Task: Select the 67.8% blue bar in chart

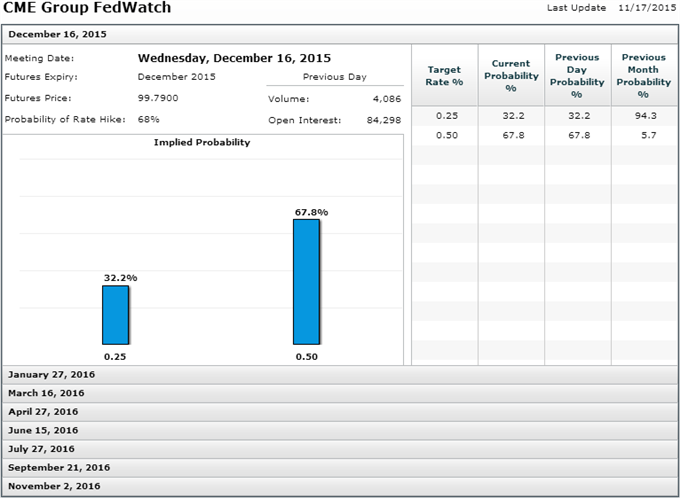Action: coord(306,282)
